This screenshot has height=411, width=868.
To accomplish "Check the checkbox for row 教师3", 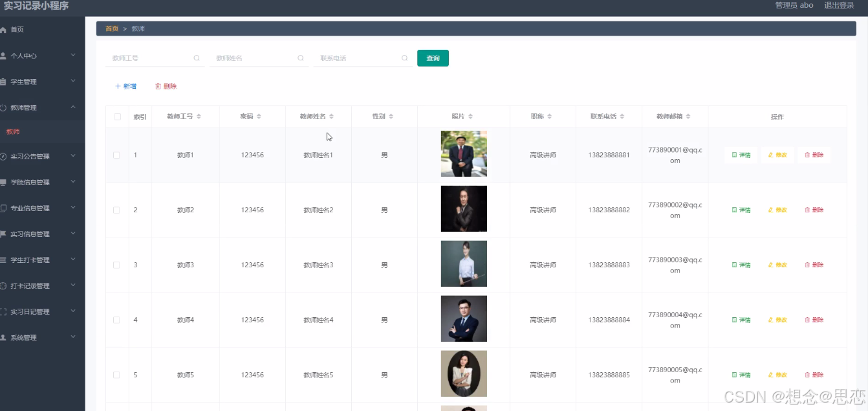I will click(116, 265).
